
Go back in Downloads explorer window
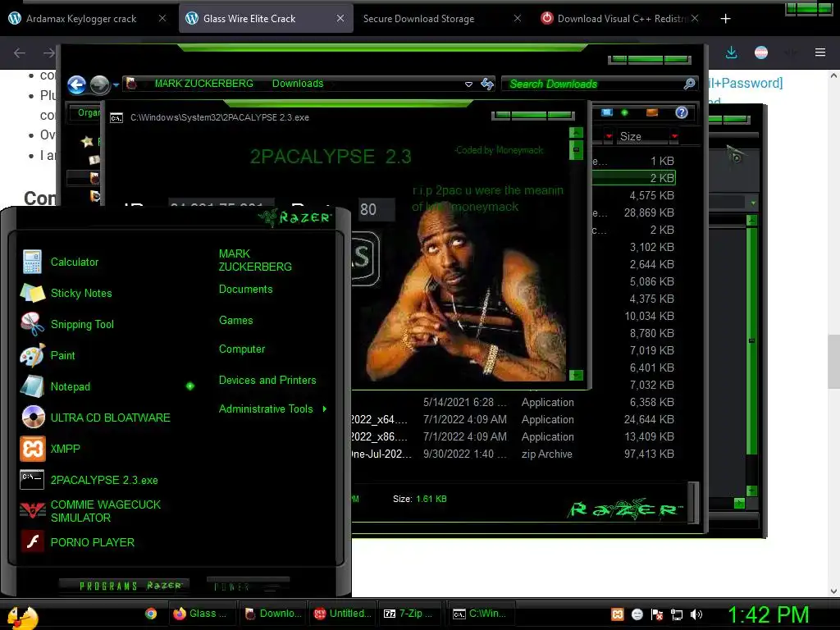76,84
